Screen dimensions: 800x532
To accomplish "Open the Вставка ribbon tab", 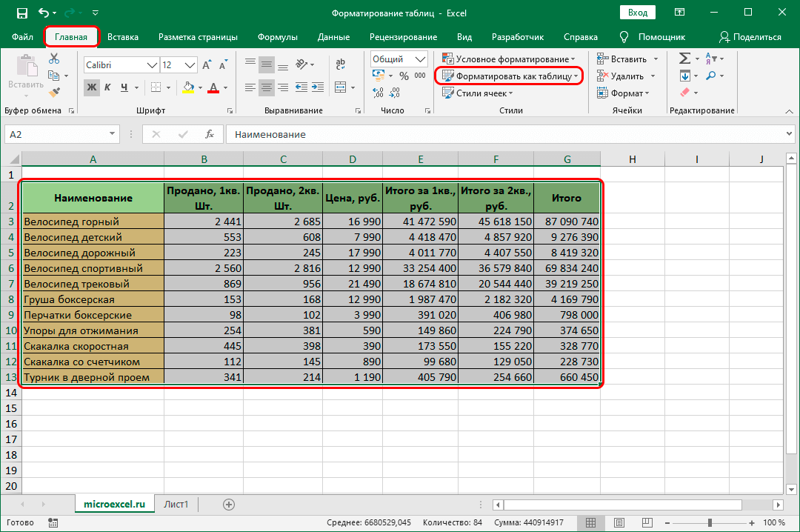I will click(x=123, y=37).
